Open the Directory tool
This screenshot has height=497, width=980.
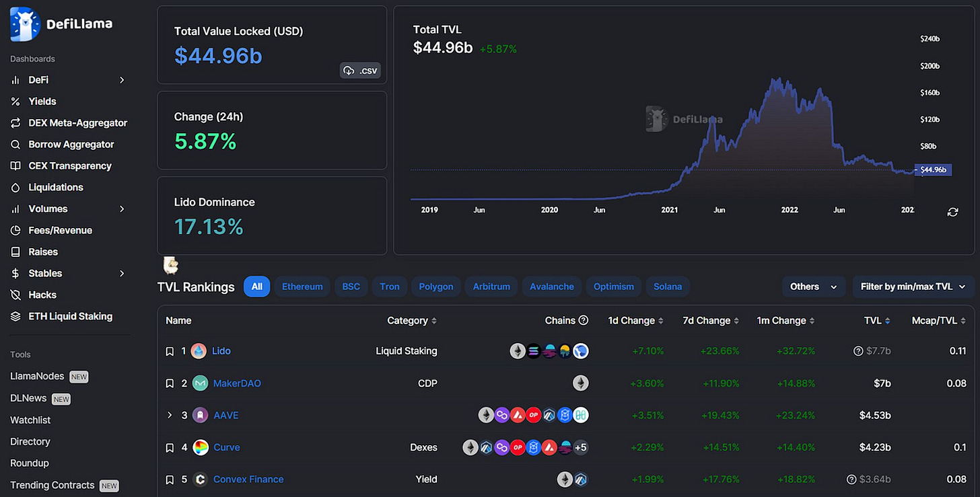point(30,442)
